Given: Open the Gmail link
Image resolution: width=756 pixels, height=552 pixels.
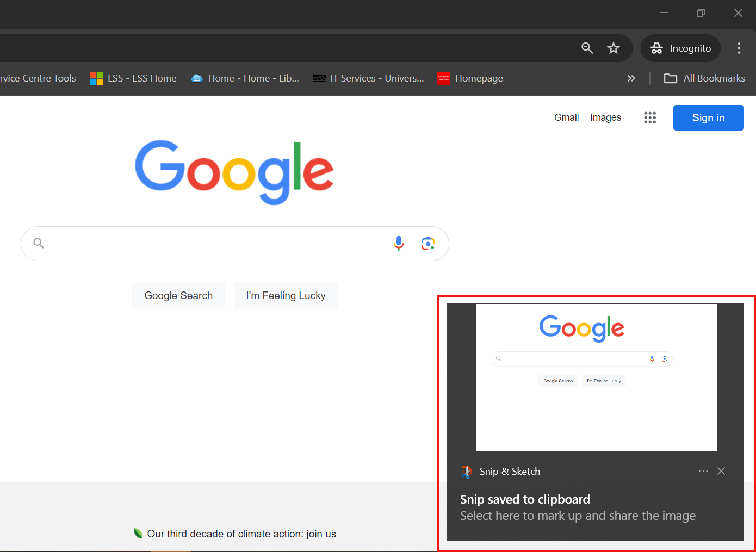Looking at the screenshot, I should tap(566, 117).
